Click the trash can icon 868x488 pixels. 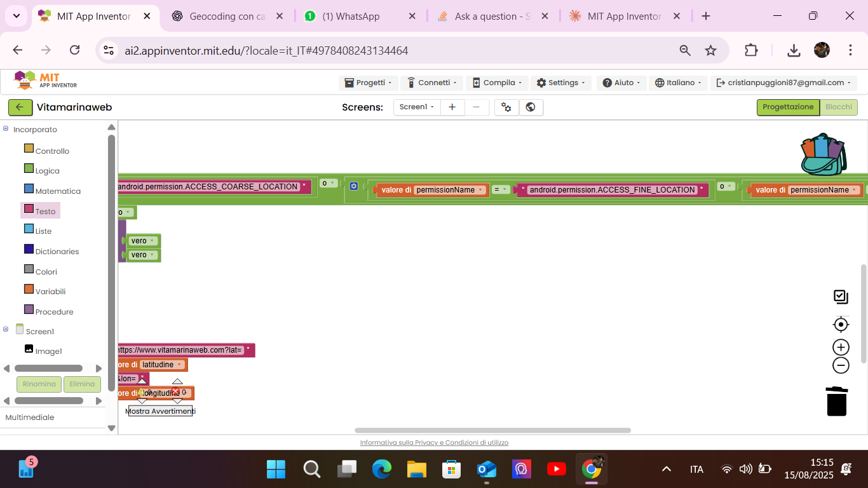pos(837,401)
